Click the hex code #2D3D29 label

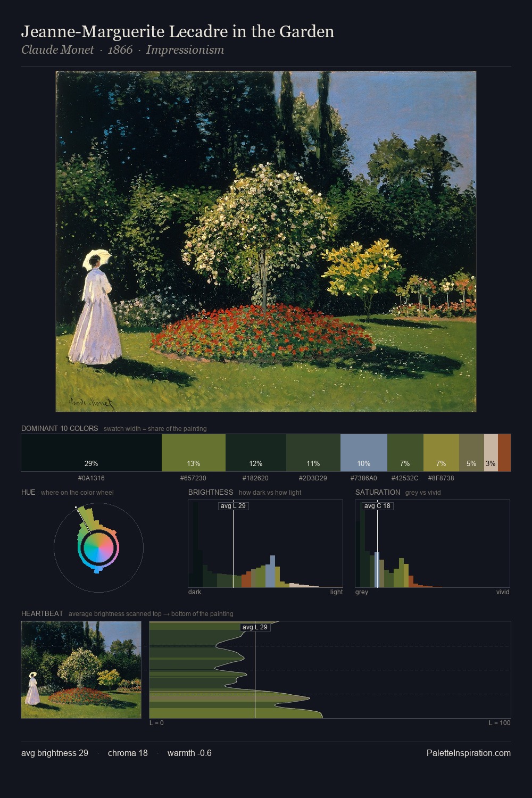[313, 478]
